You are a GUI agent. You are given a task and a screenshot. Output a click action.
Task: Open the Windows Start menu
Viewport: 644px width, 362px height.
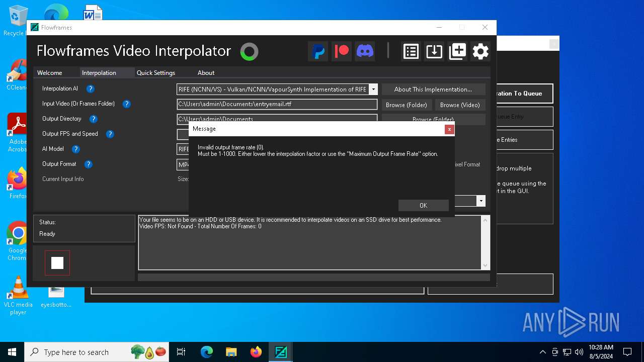tap(12, 352)
